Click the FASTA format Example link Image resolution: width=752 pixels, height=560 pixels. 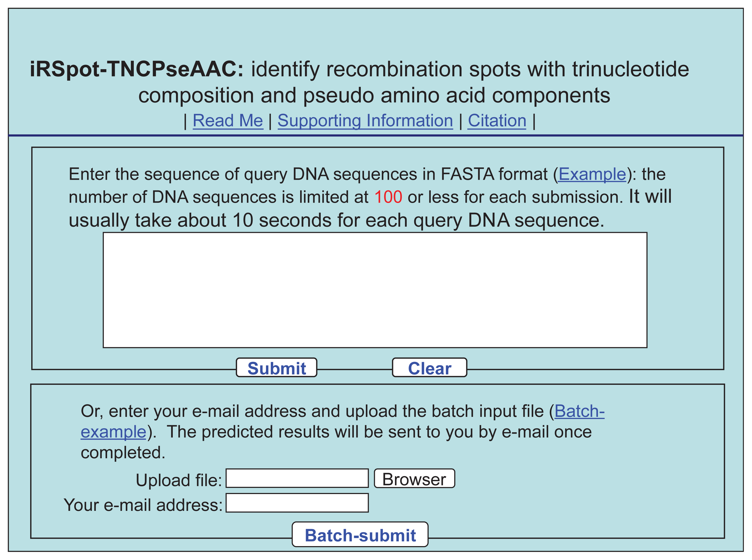(x=592, y=174)
